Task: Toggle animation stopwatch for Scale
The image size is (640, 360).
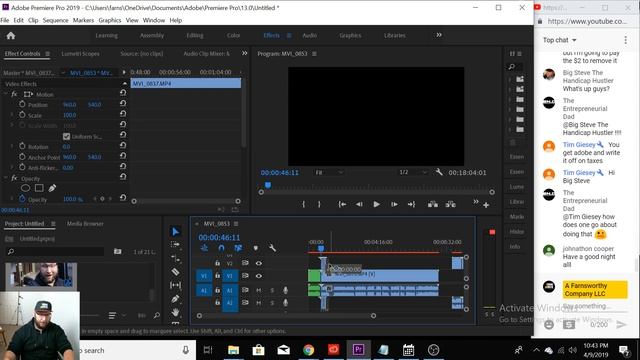Action: [x=22, y=115]
